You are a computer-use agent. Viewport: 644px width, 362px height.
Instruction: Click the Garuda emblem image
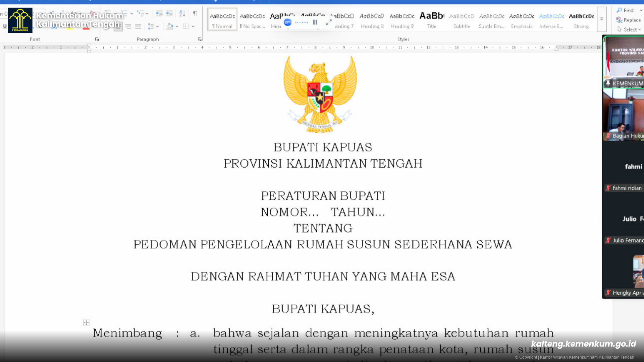click(x=320, y=95)
